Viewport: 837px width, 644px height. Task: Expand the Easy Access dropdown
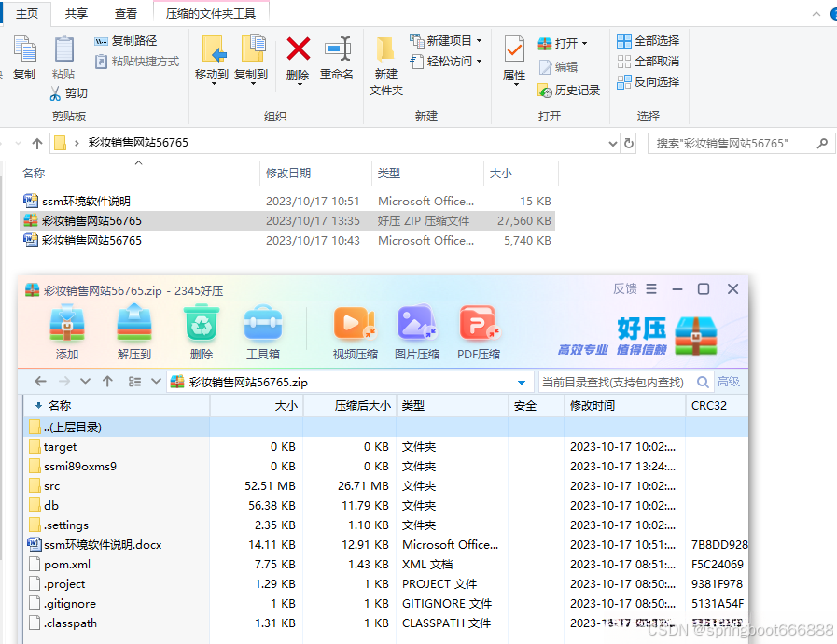[480, 62]
